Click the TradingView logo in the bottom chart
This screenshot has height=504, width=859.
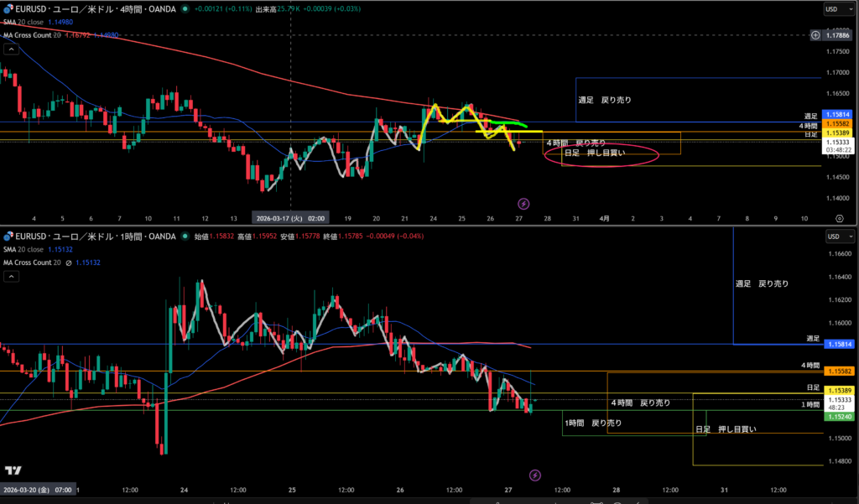(13, 470)
